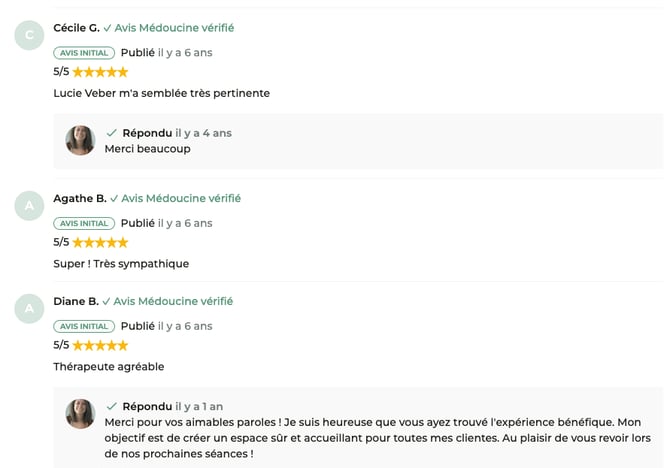Screen dimensions: 670x468
Task: Click verified checkmark beside Agathe B.
Action: point(114,199)
